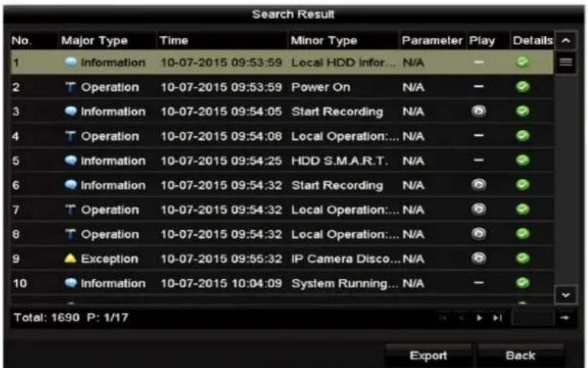Click timestamp 10-07-2015 09:54:08

221,136
